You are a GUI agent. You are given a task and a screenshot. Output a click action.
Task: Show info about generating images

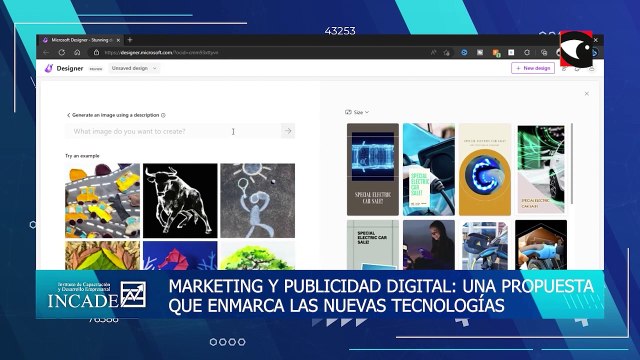click(163, 115)
